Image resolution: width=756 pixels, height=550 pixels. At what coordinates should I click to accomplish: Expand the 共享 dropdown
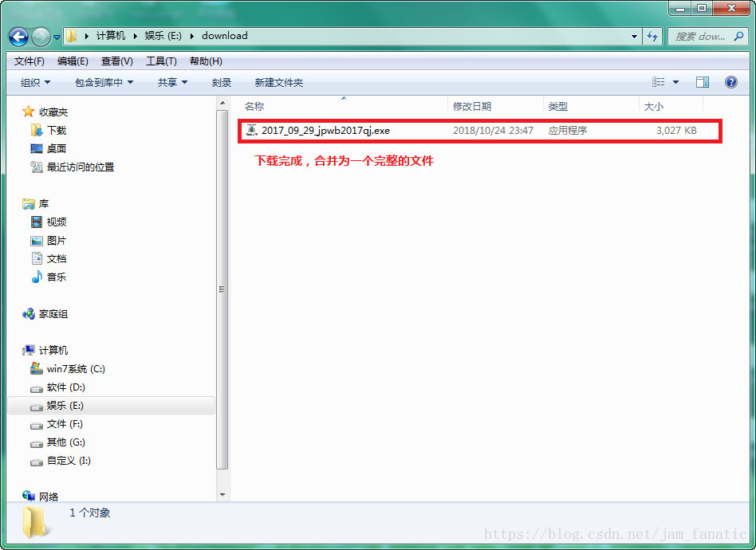(x=172, y=82)
